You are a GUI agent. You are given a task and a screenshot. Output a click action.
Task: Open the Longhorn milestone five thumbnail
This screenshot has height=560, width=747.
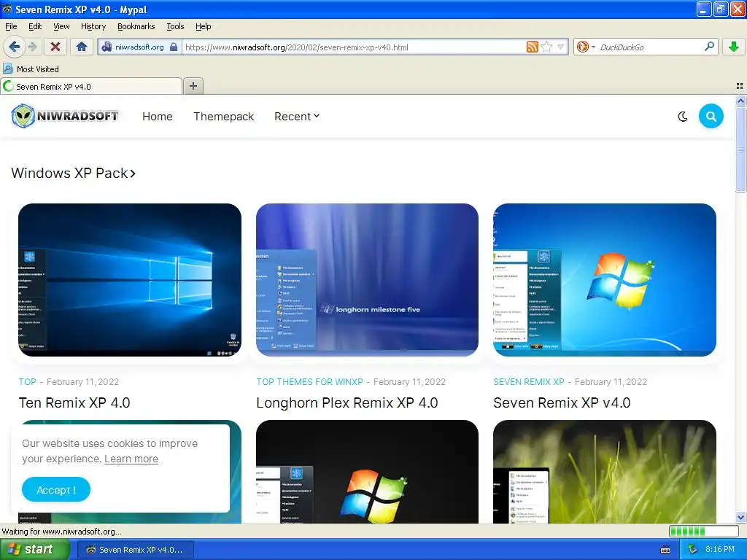367,280
